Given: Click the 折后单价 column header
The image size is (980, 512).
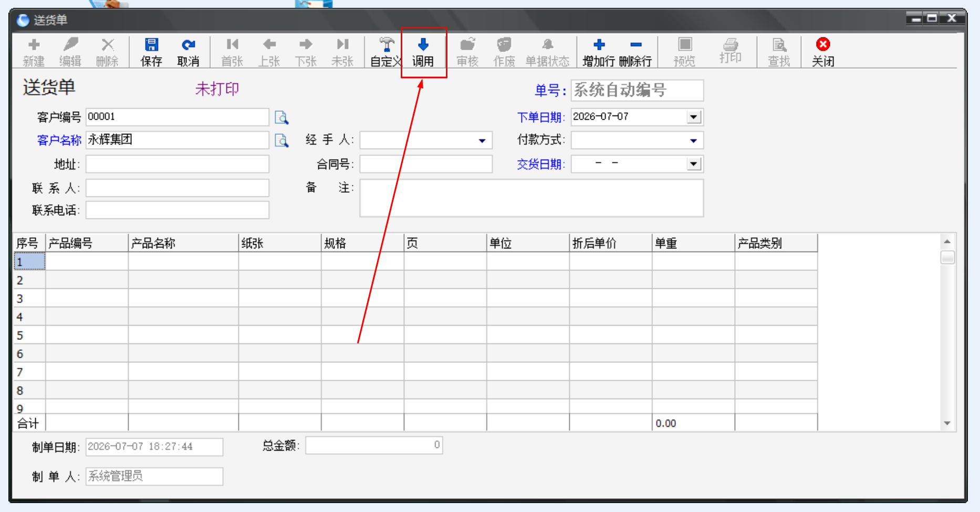Looking at the screenshot, I should coord(611,243).
